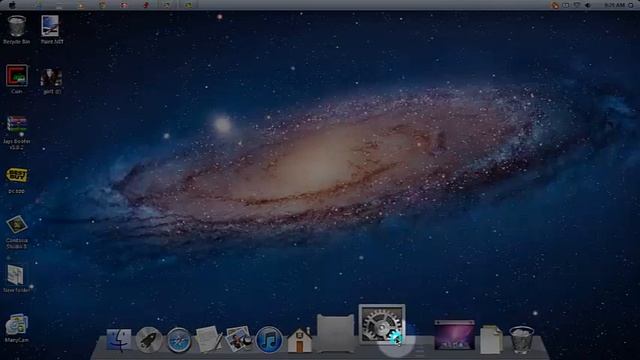640x360 pixels.
Task: Open the Apple logo menu
Action: click(12, 5)
